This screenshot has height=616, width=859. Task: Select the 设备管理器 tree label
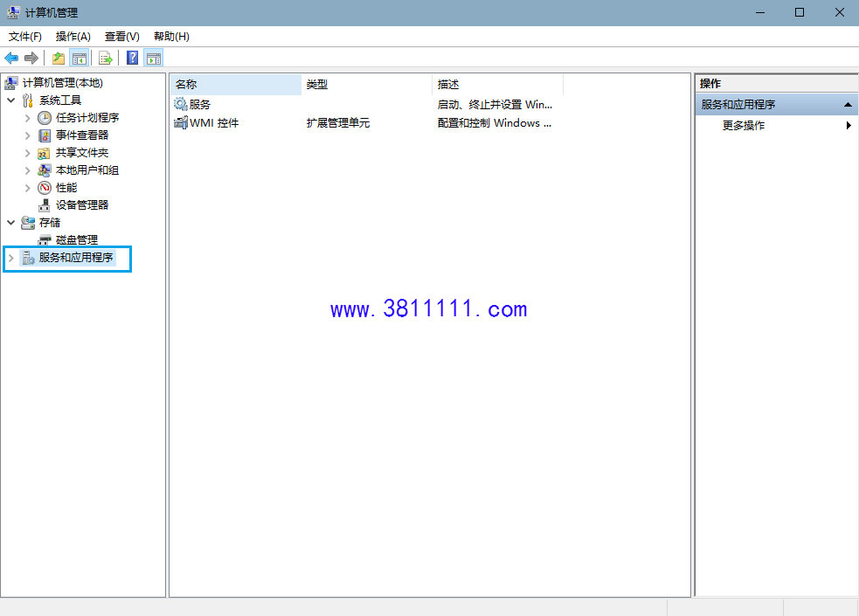[x=82, y=205]
